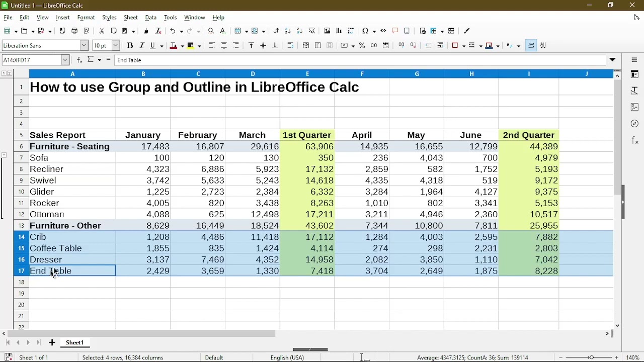Open the Borders dropdown arrow
Viewport: 644px width, 362px height.
463,46
